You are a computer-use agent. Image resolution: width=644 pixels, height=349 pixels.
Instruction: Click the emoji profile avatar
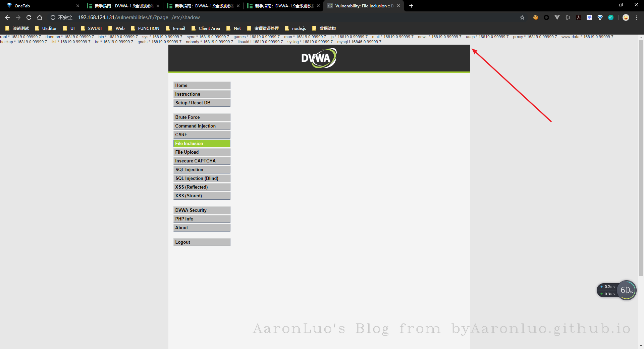tap(626, 17)
